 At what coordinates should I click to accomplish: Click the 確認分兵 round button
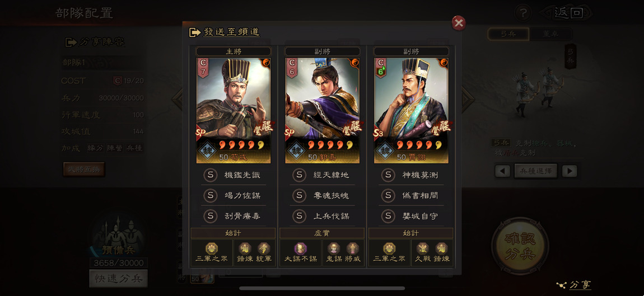click(520, 246)
